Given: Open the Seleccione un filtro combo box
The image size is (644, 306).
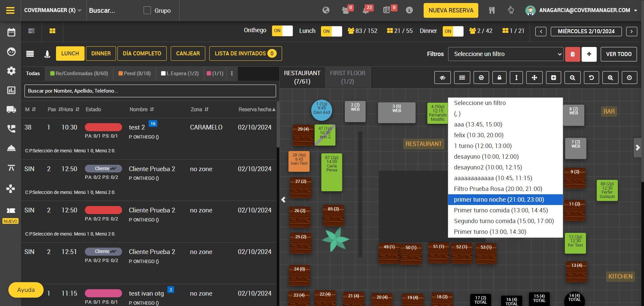Looking at the screenshot, I should pyautogui.click(x=506, y=54).
